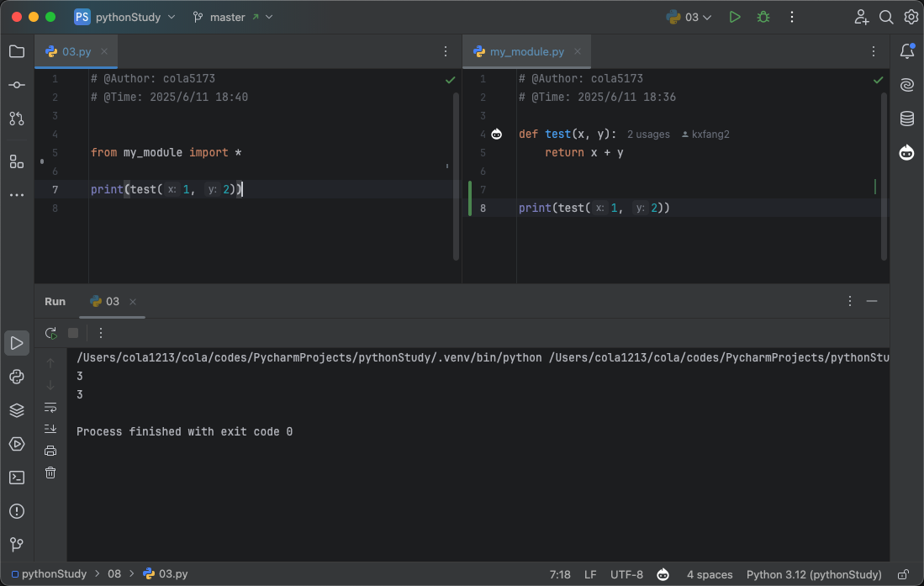Open Run toolbar more options
This screenshot has height=586, width=924.
click(101, 333)
